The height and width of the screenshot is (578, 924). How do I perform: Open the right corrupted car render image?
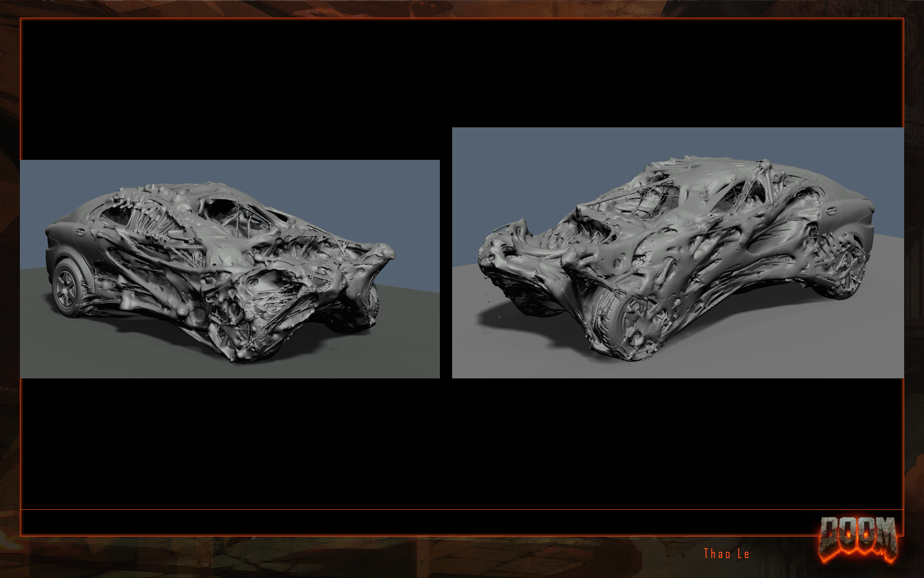tap(678, 253)
